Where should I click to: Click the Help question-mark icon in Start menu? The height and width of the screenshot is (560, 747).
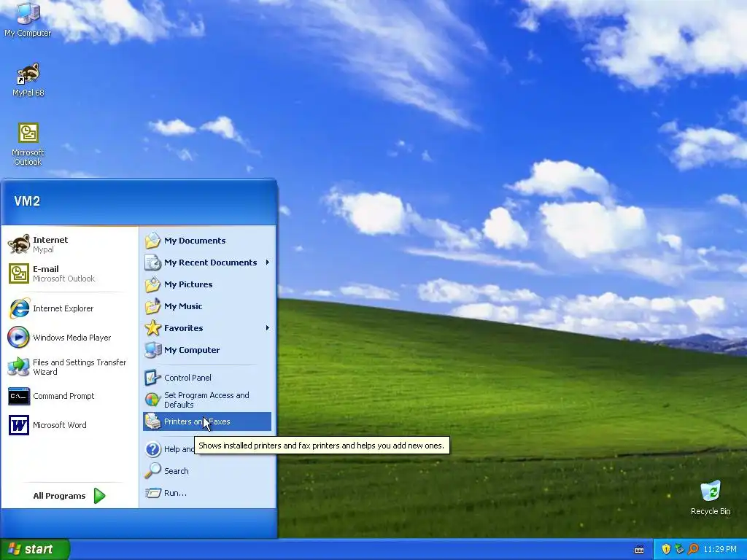pyautogui.click(x=153, y=449)
